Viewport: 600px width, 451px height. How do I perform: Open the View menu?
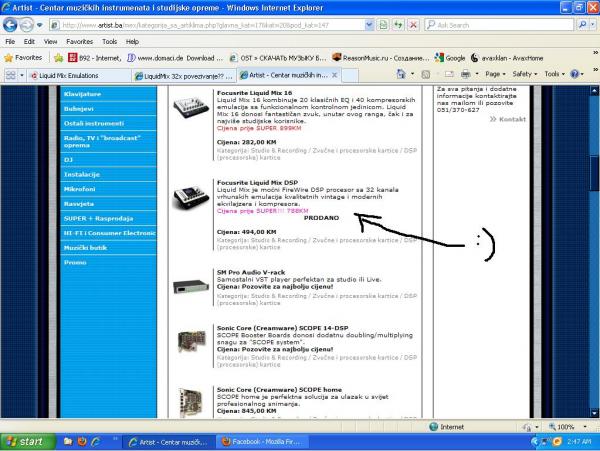point(50,42)
